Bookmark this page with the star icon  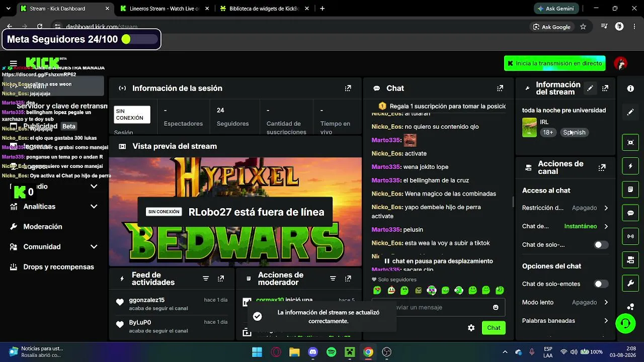click(x=583, y=27)
